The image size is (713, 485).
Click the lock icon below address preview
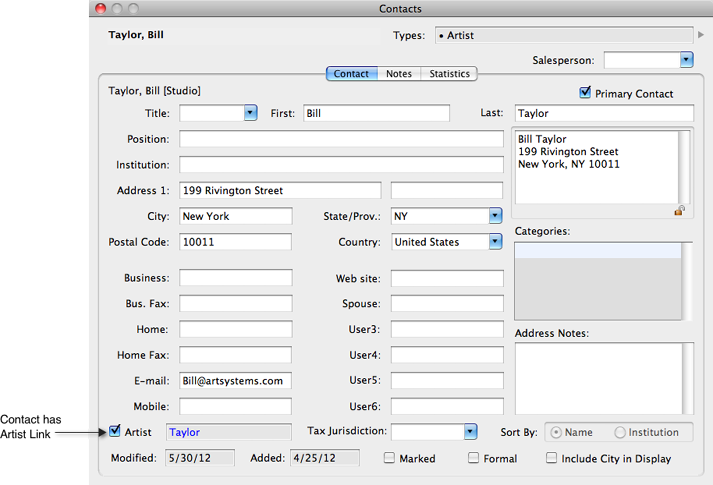pos(680,211)
